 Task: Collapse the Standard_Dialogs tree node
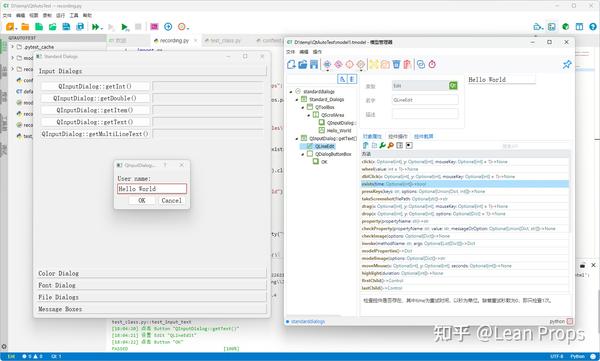click(x=297, y=100)
